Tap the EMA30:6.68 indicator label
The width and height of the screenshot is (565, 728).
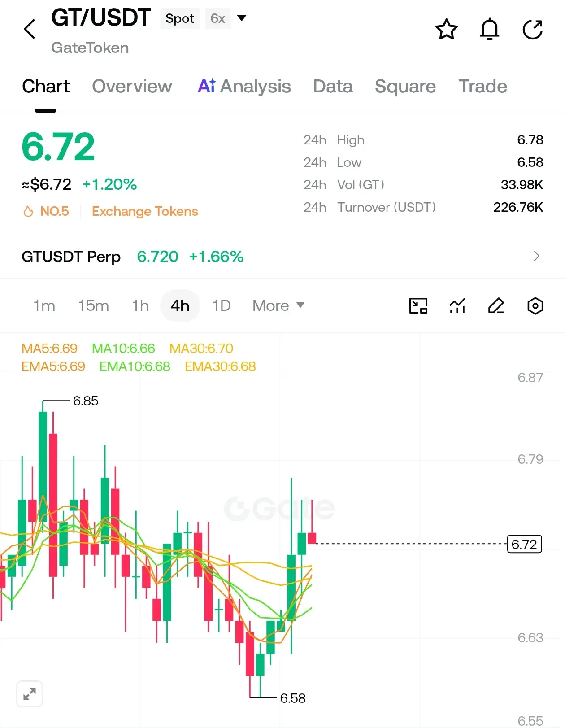(x=220, y=366)
